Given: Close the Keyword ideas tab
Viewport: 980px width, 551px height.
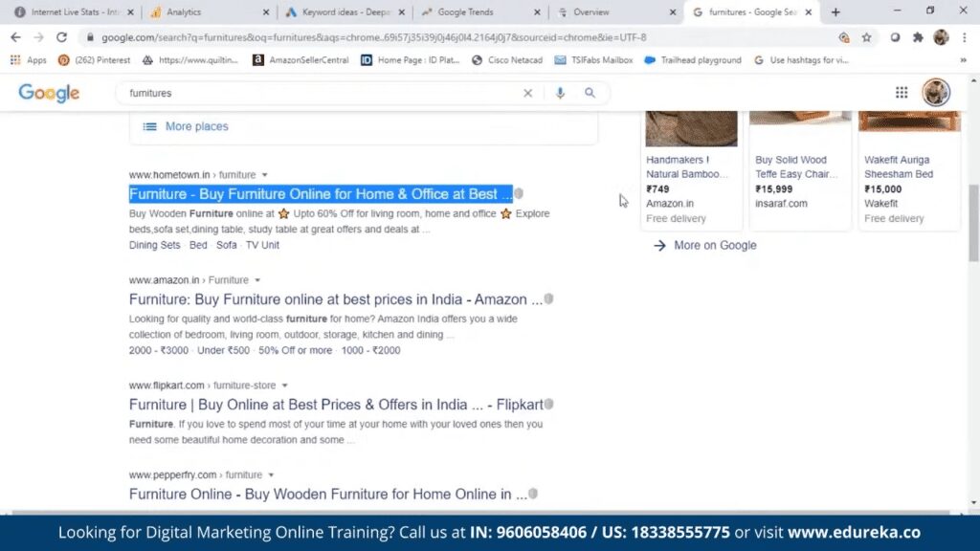Looking at the screenshot, I should pos(402,11).
